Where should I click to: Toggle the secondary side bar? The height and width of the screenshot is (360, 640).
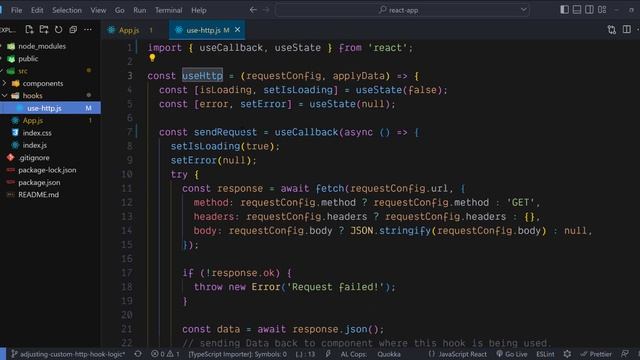pyautogui.click(x=589, y=9)
